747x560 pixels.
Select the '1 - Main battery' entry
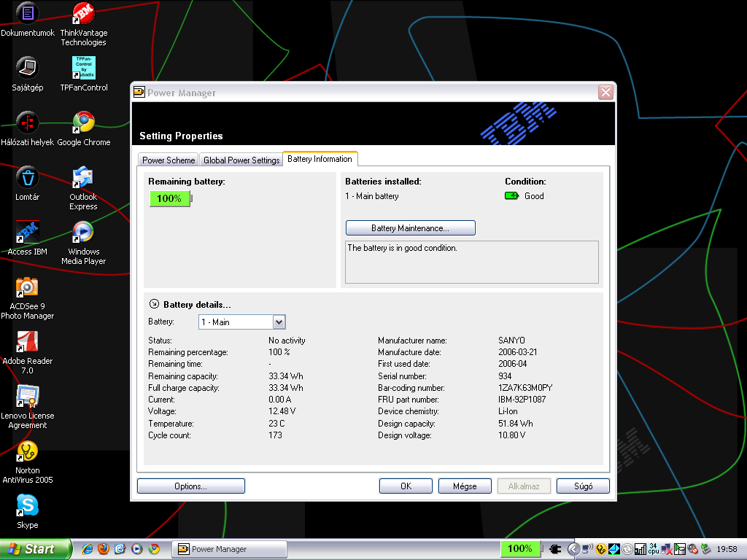point(371,196)
